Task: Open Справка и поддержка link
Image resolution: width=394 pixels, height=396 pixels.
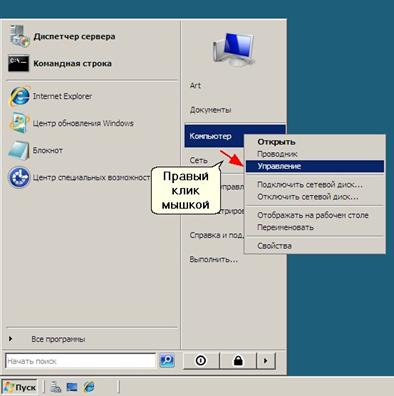Action: pyautogui.click(x=216, y=235)
